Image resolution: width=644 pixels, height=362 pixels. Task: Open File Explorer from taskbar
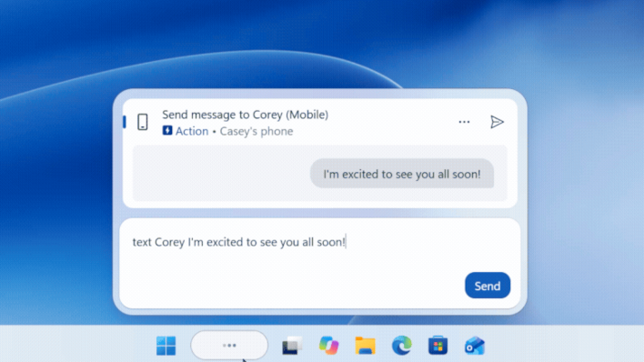pyautogui.click(x=365, y=346)
